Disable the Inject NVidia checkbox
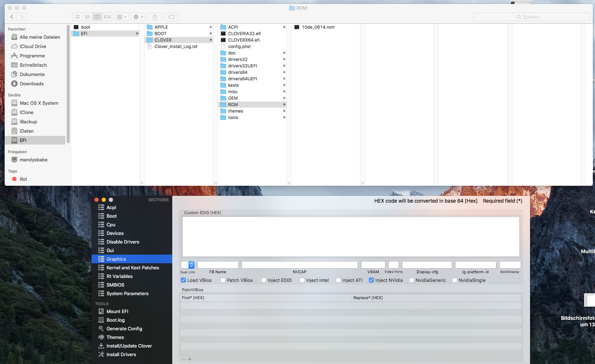 pyautogui.click(x=371, y=280)
